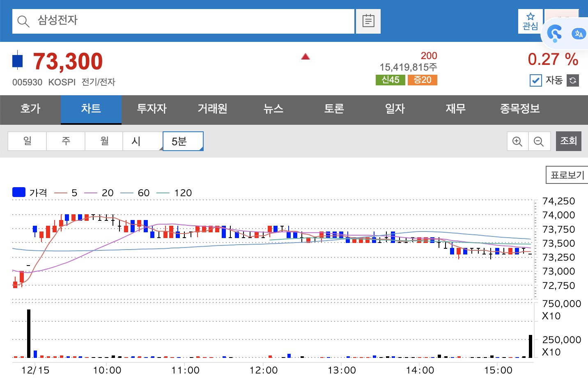Click the blue 가격 legend swatch

(x=19, y=192)
